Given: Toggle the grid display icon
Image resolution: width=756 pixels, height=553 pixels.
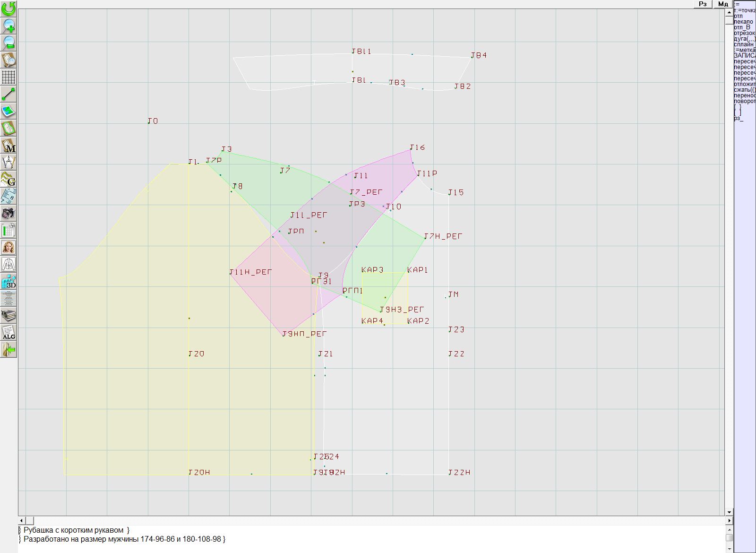Looking at the screenshot, I should pos(9,77).
